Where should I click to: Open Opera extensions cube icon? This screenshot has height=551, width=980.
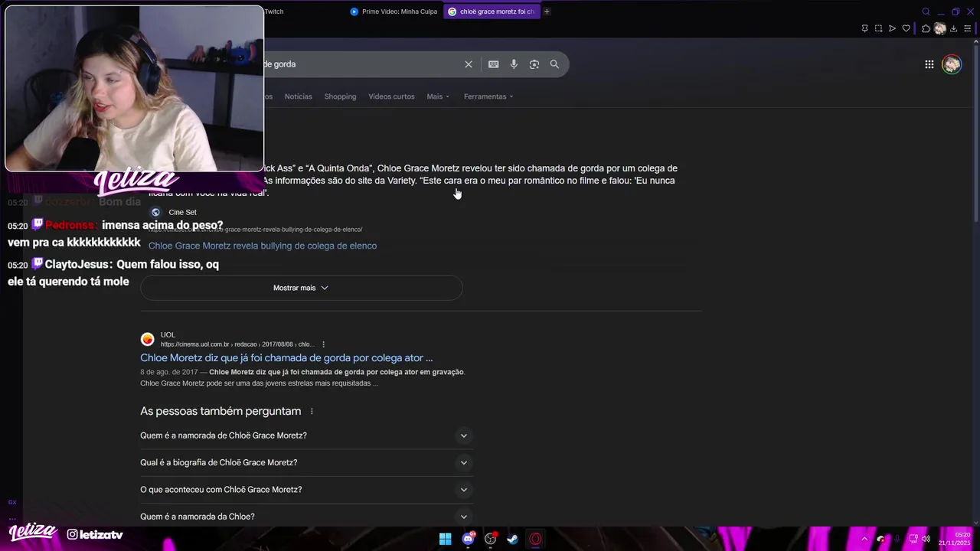[926, 28]
